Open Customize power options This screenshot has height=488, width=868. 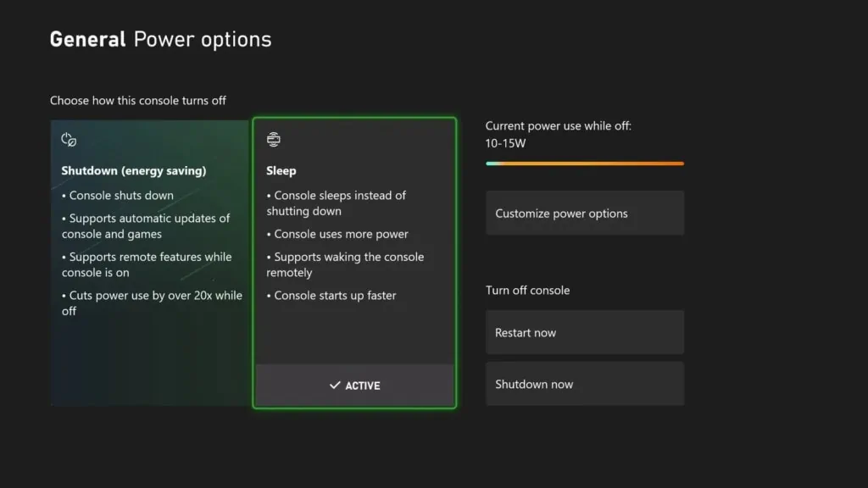[x=584, y=213]
